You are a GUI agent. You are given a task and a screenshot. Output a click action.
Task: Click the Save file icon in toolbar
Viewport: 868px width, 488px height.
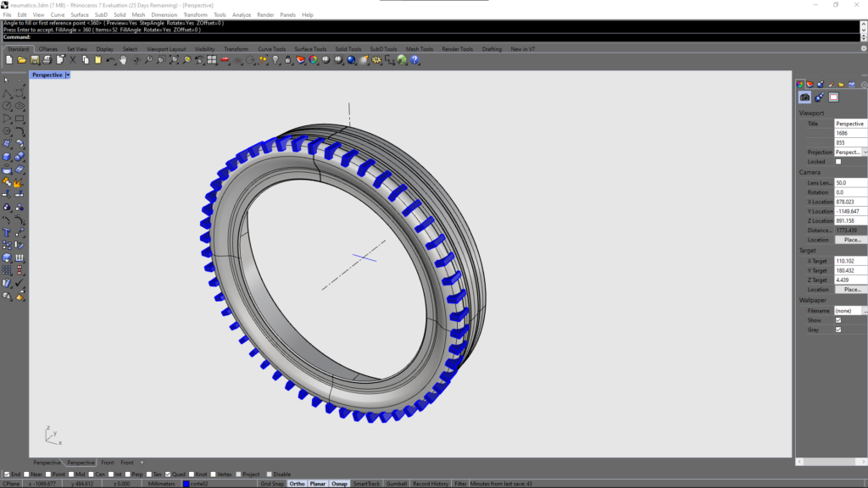(35, 59)
